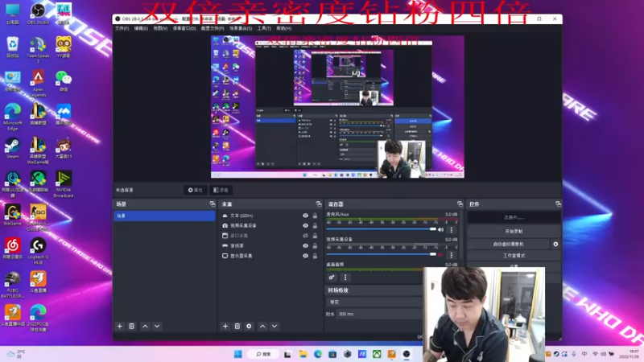Click the 连接中 streaming button
Viewport: 644px width, 362px height.
click(514, 217)
